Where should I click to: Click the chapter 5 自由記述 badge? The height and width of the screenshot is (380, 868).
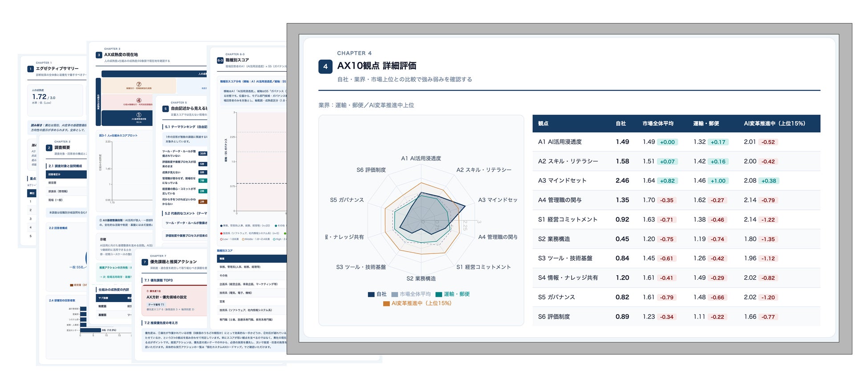pyautogui.click(x=166, y=108)
